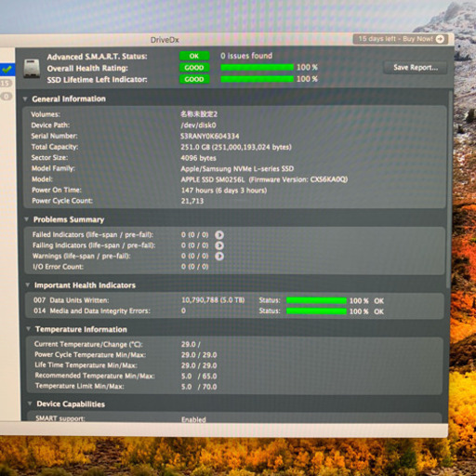476x476 pixels.
Task: Open details arrow for Failing Indicators
Action: pyautogui.click(x=219, y=245)
